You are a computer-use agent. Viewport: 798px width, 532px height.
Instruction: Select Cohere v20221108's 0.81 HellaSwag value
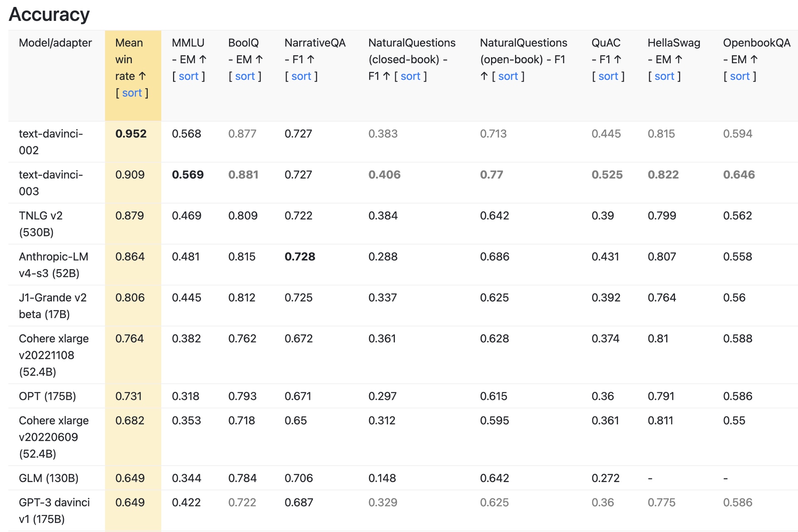658,338
